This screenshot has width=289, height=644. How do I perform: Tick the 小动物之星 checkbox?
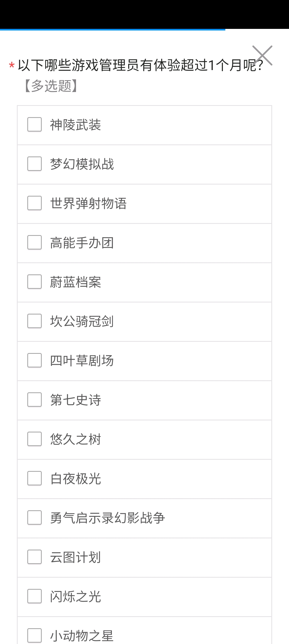pyautogui.click(x=35, y=635)
